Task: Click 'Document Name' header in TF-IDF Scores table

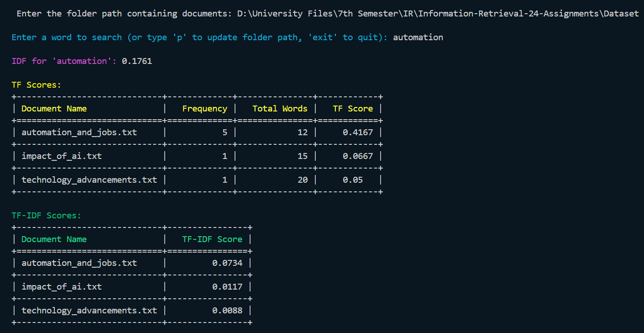Action: [x=54, y=239]
